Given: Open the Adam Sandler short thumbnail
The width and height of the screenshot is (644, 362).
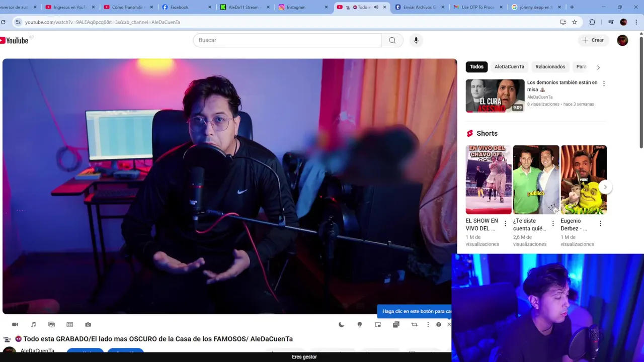Looking at the screenshot, I should click(536, 180).
